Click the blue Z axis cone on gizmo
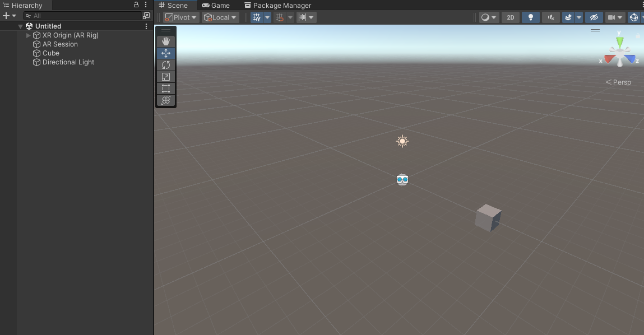Viewport: 644px width, 335px height. 630,59
